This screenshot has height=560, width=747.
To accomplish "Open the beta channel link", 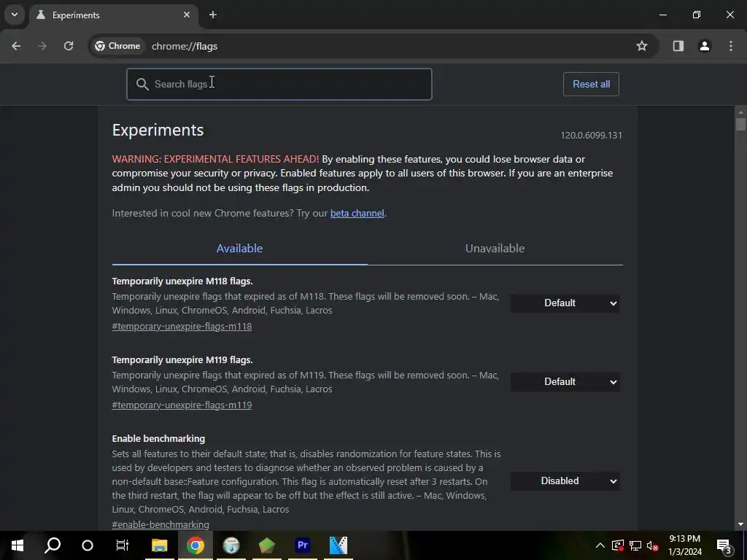I will click(357, 214).
